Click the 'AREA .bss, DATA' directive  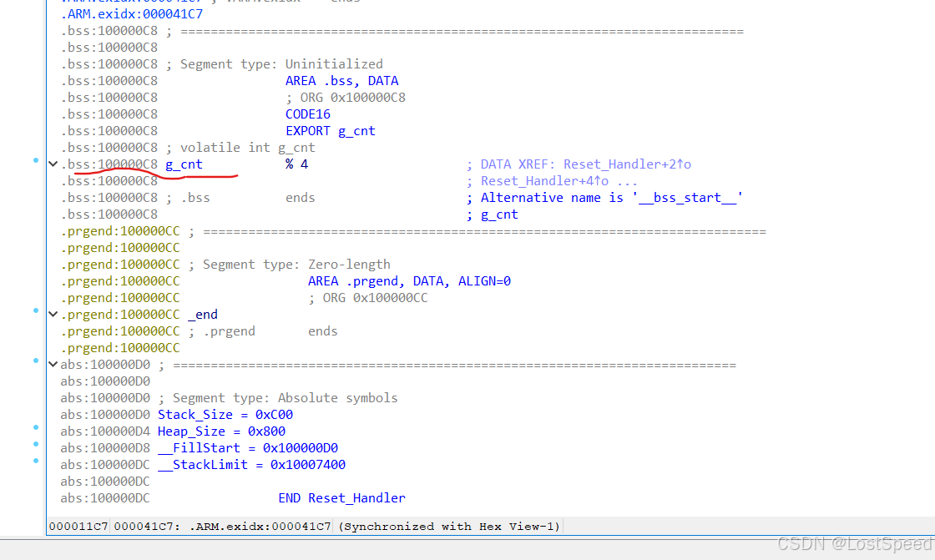click(341, 80)
